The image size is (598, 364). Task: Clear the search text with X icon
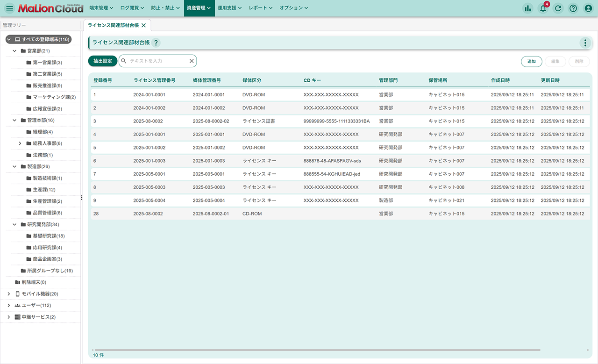click(x=191, y=61)
